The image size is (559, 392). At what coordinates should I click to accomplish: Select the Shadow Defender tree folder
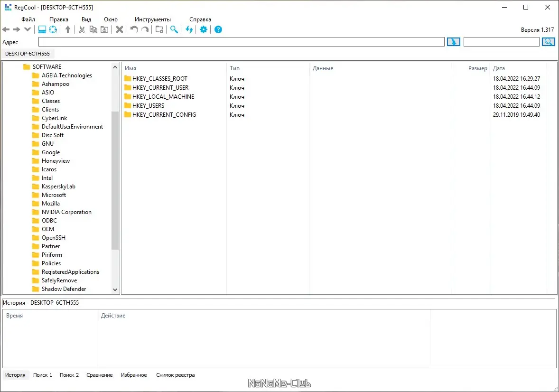coord(64,289)
